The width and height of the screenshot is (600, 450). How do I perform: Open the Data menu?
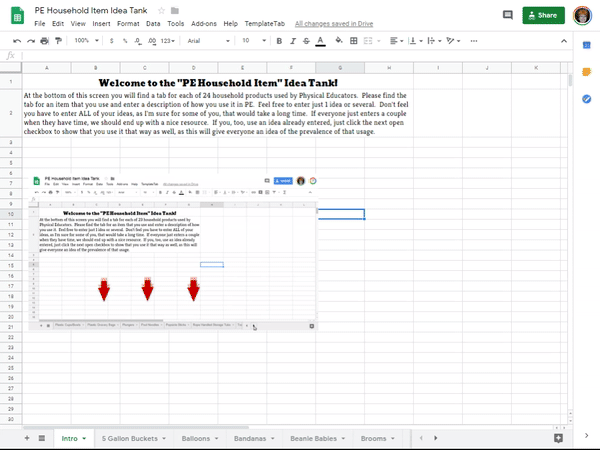click(x=153, y=24)
